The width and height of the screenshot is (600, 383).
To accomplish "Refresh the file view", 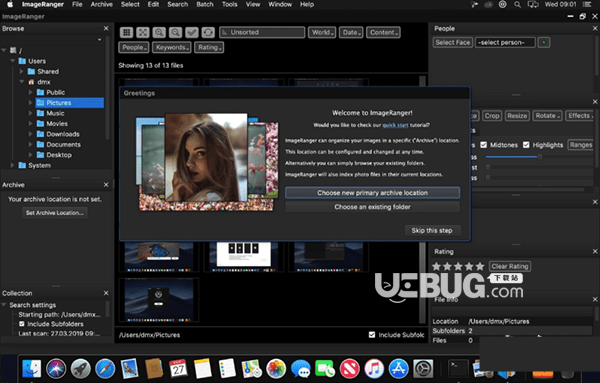I will click(x=208, y=33).
